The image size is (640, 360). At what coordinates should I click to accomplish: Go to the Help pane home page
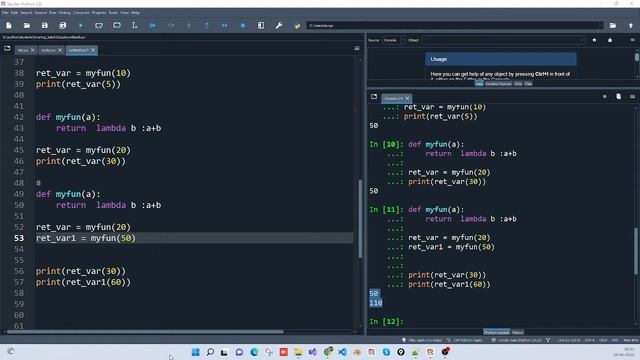(x=594, y=40)
